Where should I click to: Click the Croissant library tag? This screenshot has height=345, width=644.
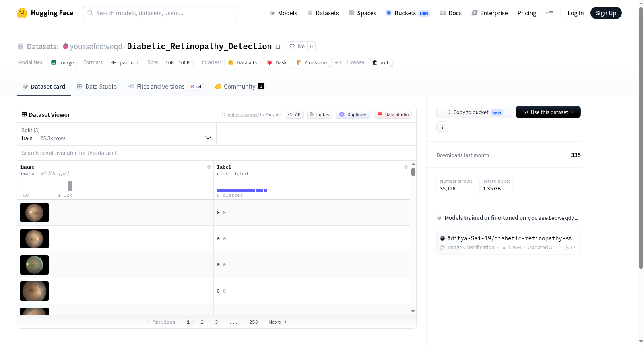tap(312, 62)
